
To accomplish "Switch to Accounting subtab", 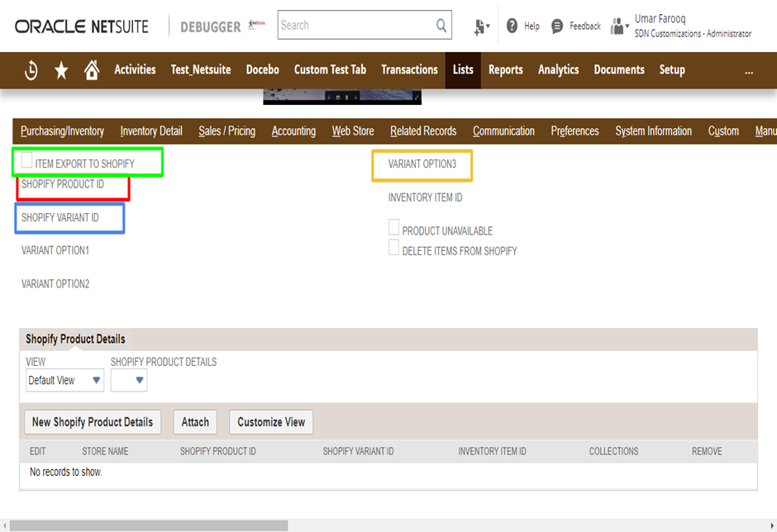I will pyautogui.click(x=293, y=131).
